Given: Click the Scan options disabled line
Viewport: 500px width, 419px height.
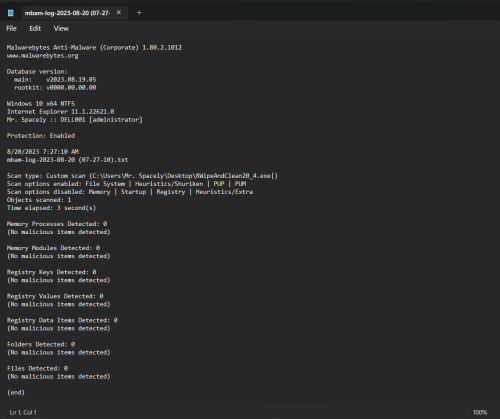Looking at the screenshot, I should pyautogui.click(x=130, y=192).
